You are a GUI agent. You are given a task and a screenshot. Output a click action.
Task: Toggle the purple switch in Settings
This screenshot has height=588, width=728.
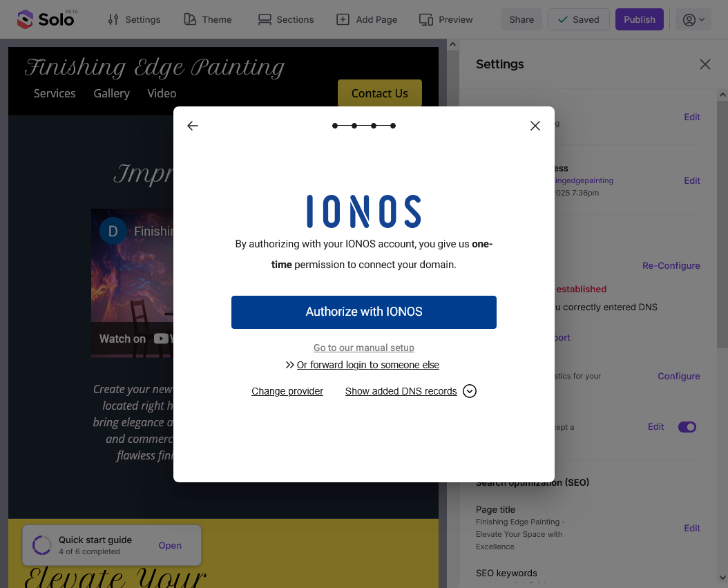(687, 427)
